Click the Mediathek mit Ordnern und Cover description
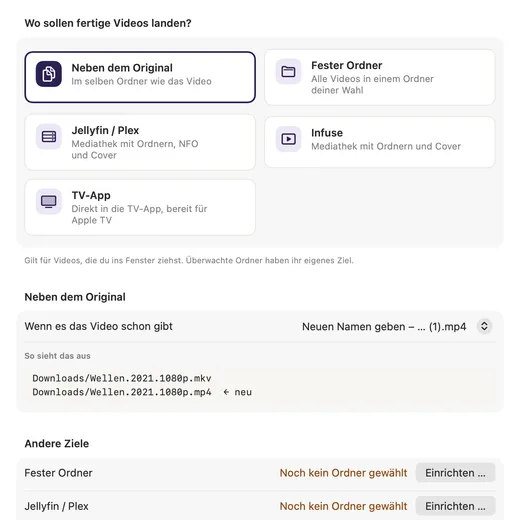This screenshot has width=520, height=520. pyautogui.click(x=386, y=146)
